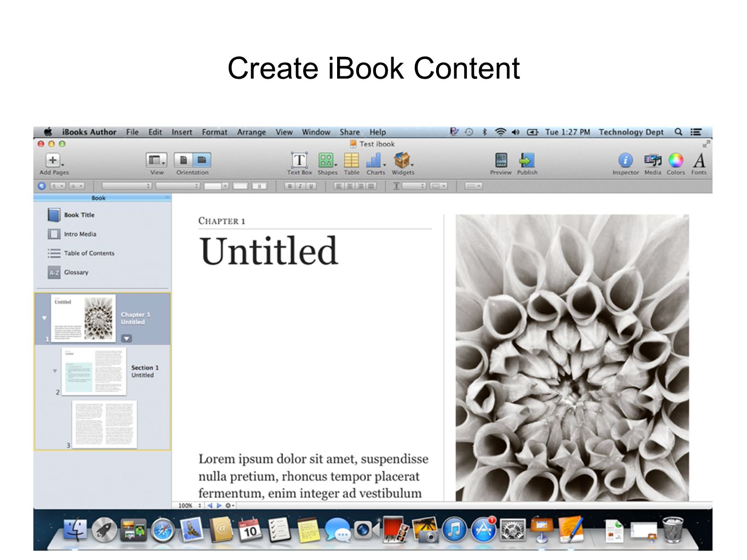Open the Share menu
This screenshot has height=560, width=747.
point(350,132)
